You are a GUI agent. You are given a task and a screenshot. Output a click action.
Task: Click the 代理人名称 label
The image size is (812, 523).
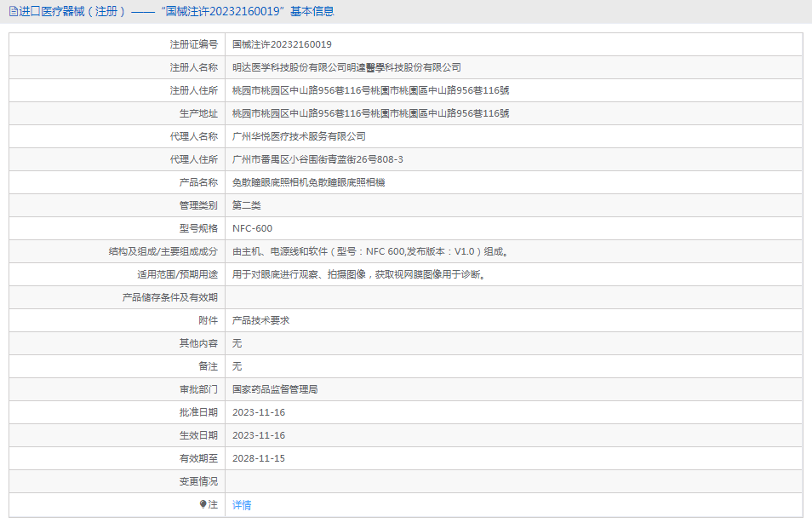coord(194,136)
